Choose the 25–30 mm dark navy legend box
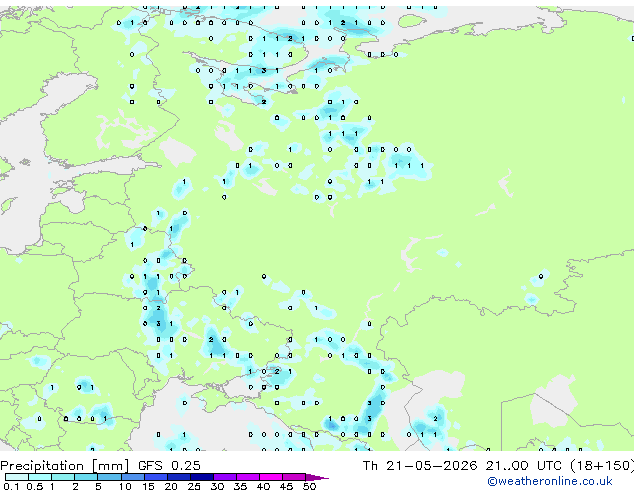This screenshot has width=634, height=490. click(x=201, y=477)
